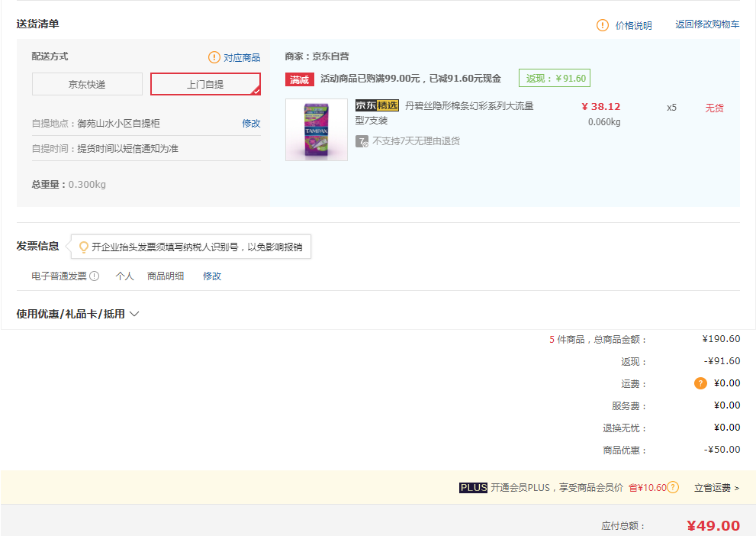The height and width of the screenshot is (536, 756).
Task: Click the 送货清单 section heading
Action: tap(37, 24)
